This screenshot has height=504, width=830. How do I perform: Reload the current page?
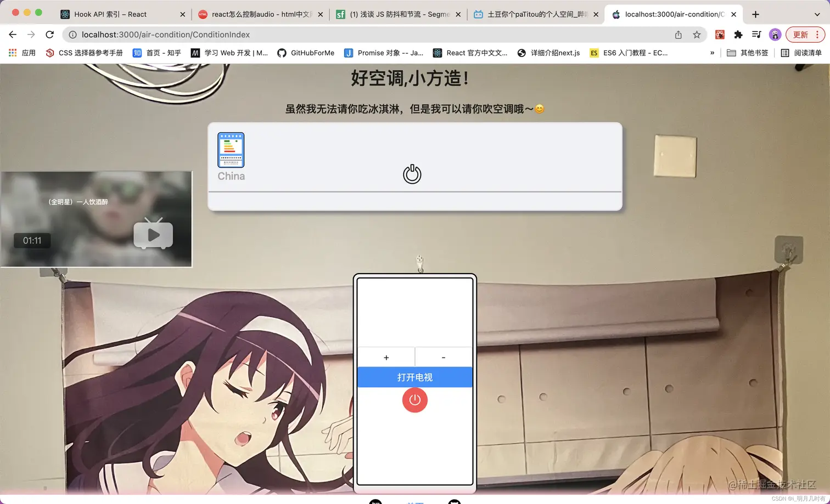[x=49, y=35]
